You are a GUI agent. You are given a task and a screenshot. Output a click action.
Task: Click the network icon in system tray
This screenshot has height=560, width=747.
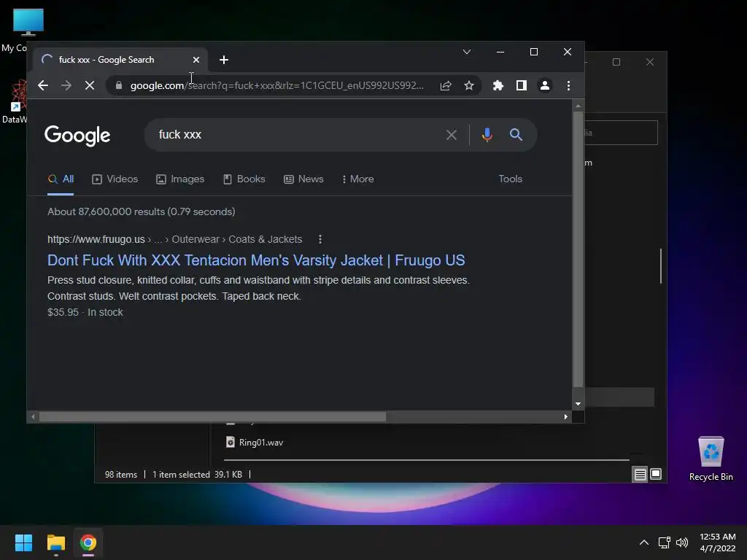[664, 542]
